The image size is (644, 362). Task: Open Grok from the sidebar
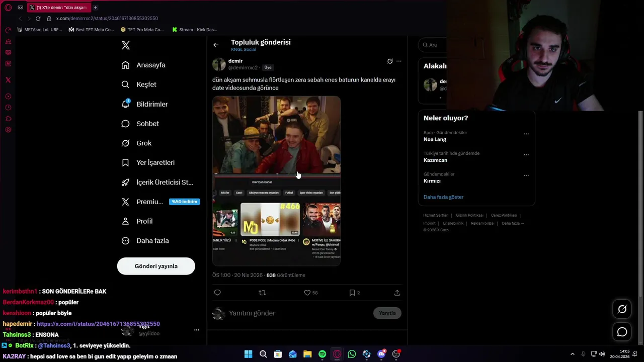click(136, 143)
